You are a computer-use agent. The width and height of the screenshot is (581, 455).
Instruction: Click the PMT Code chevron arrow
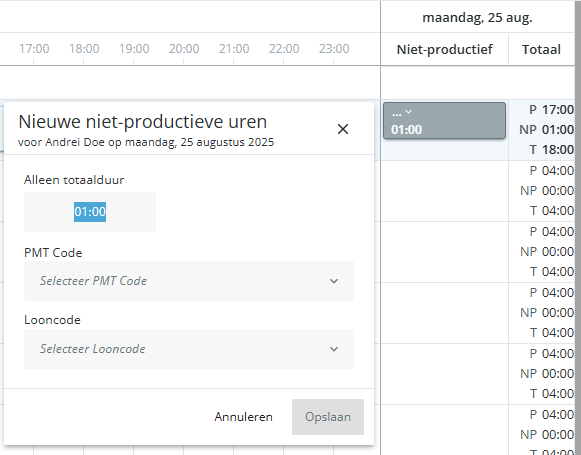click(x=334, y=281)
